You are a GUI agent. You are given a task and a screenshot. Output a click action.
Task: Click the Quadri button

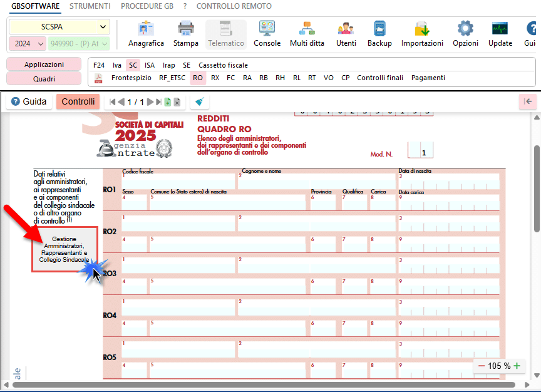click(x=44, y=79)
